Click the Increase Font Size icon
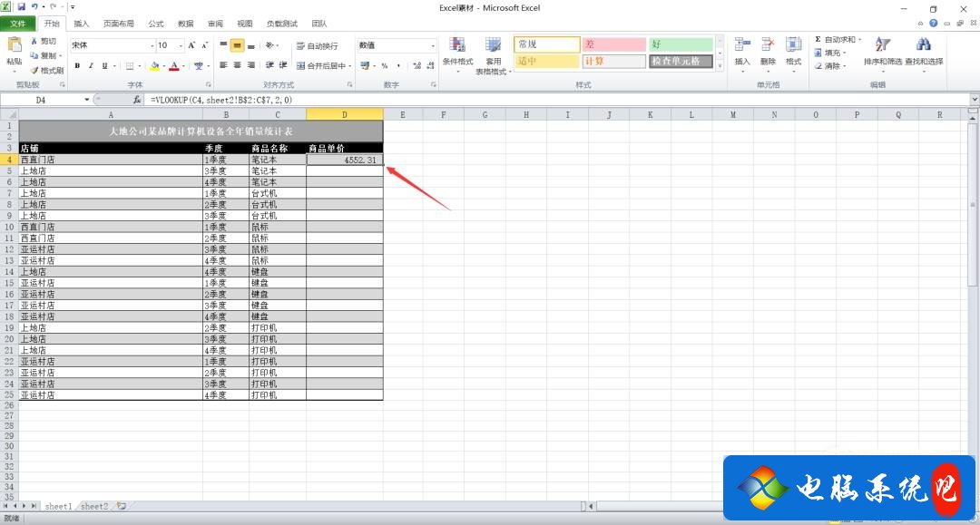This screenshot has height=525, width=980. click(191, 45)
